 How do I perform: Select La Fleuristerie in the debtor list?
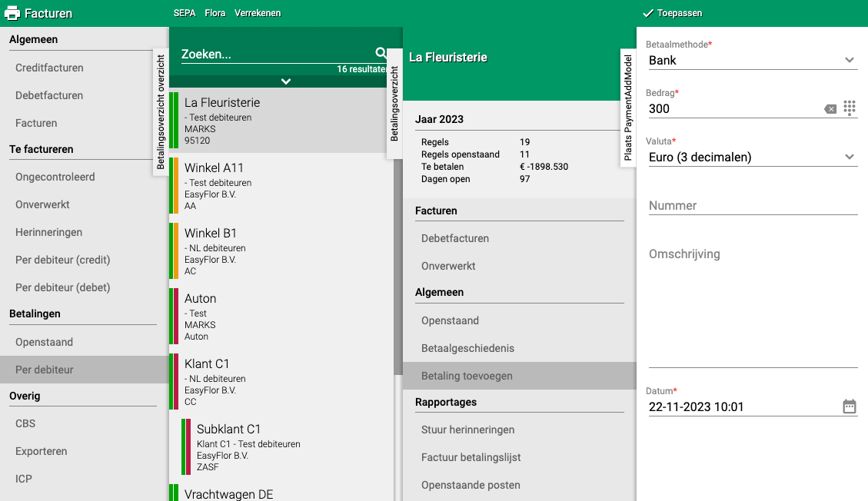click(x=281, y=121)
